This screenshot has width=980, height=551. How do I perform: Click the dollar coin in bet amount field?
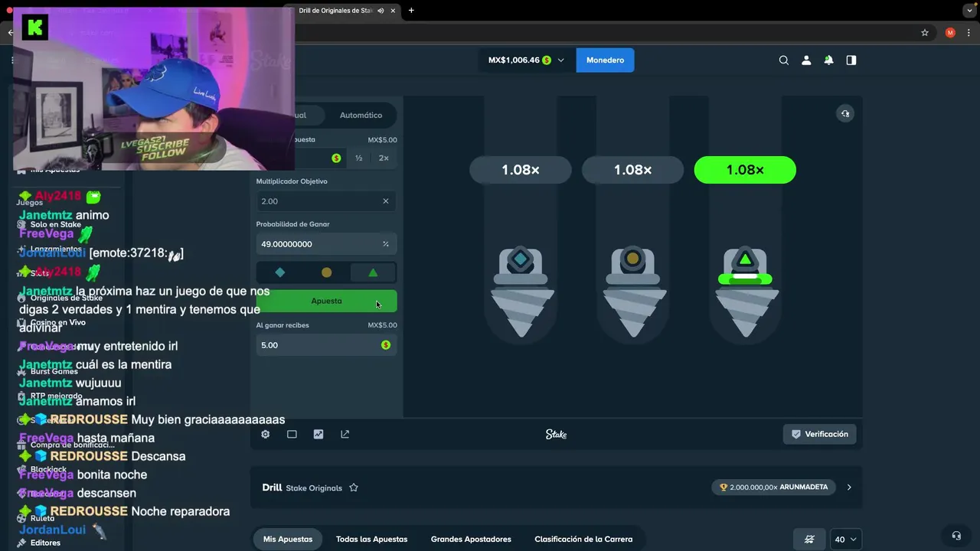coord(336,158)
